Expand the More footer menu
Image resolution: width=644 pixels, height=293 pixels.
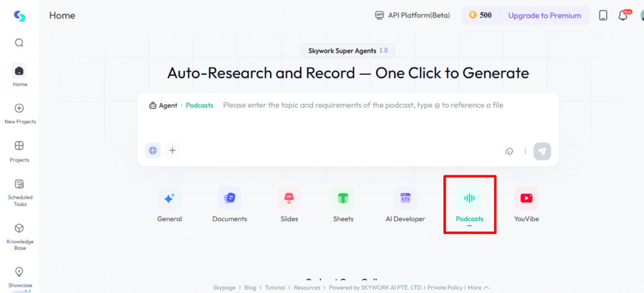pos(477,287)
